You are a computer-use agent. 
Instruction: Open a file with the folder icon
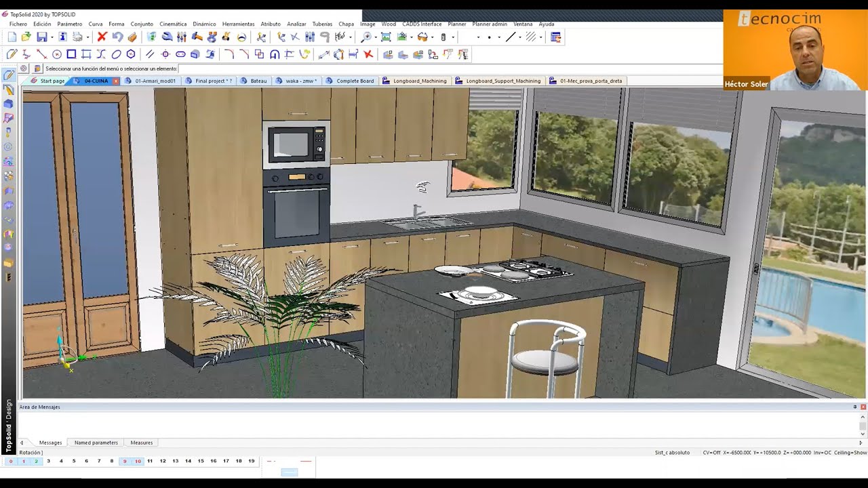pyautogui.click(x=26, y=37)
